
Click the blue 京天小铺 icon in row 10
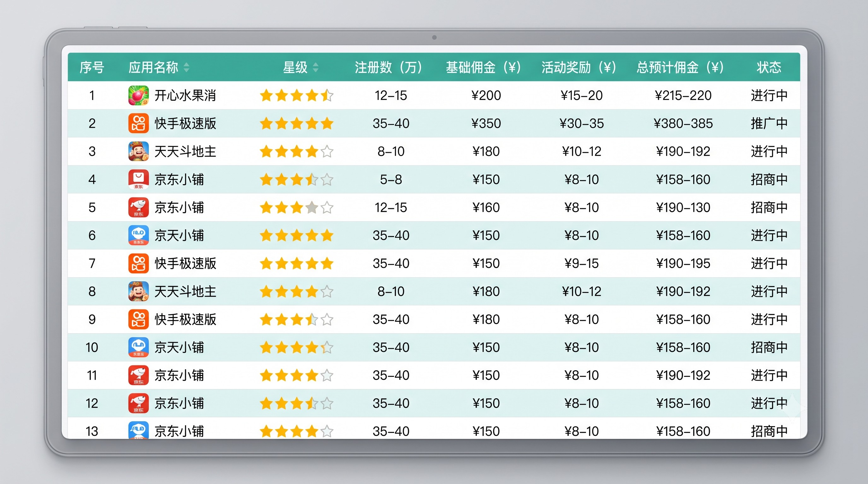coord(138,347)
